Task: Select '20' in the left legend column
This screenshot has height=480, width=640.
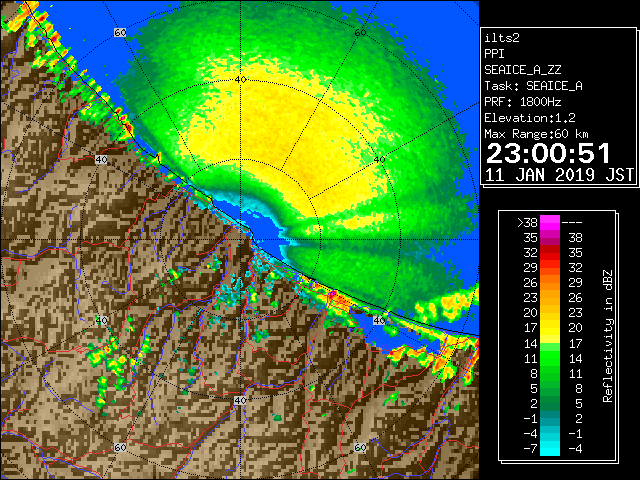Action: tap(531, 313)
